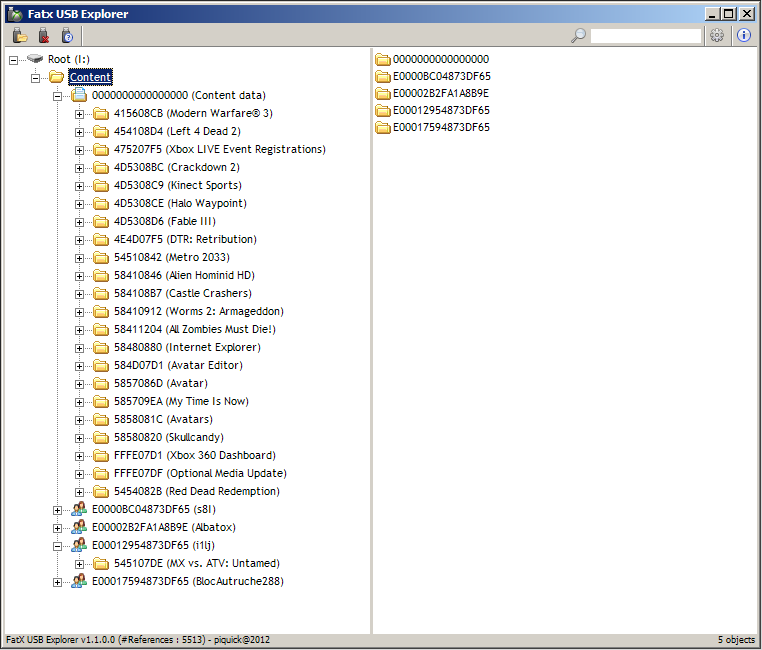Image resolution: width=762 pixels, height=650 pixels.
Task: Expand the BlocAutruche288 profile node
Action: pos(57,582)
